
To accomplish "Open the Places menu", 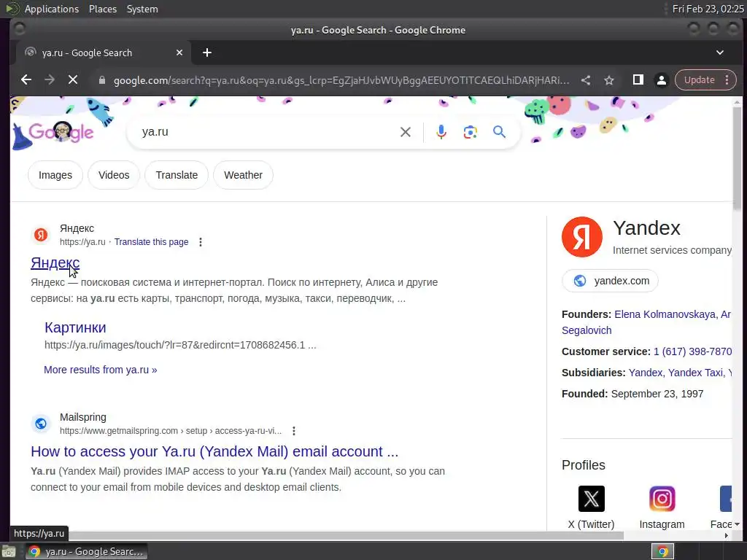I will pyautogui.click(x=102, y=9).
